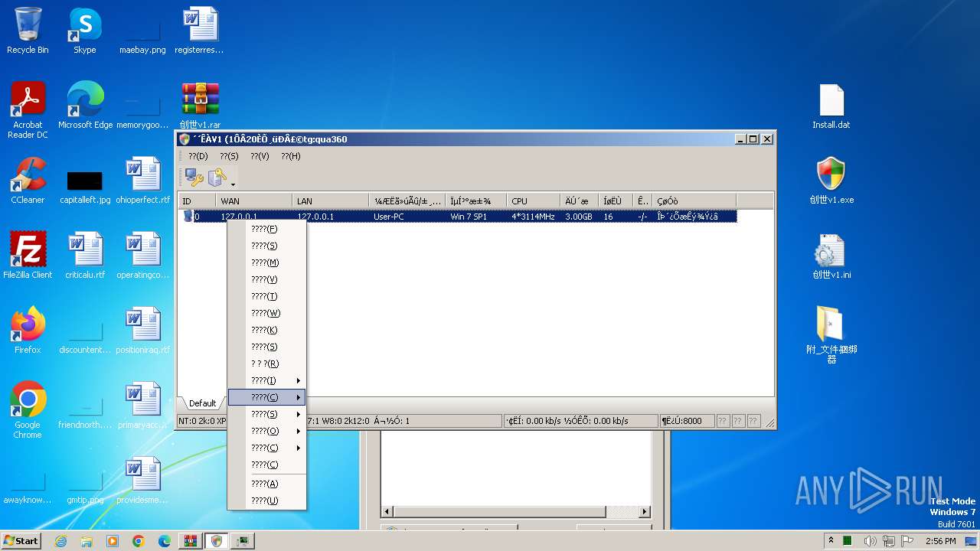Select the 创世v1.rar archive icon
Viewport: 980px width, 551px height.
point(200,106)
